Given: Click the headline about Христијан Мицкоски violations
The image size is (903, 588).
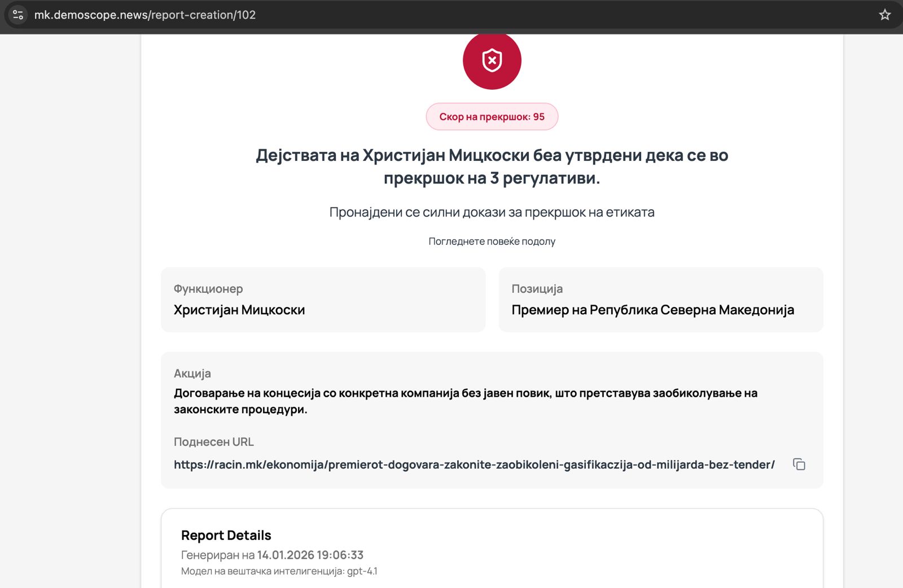Looking at the screenshot, I should 492,166.
